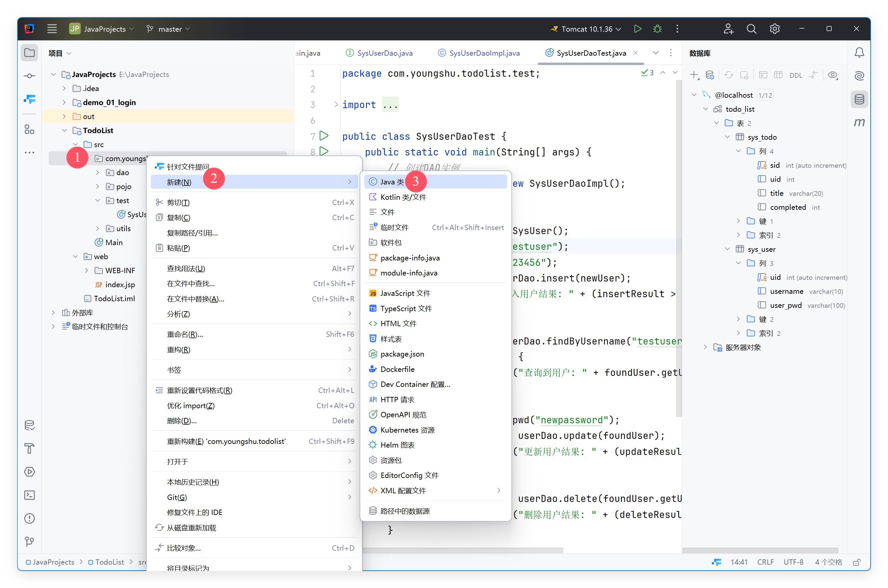Open the DDL editor button

point(796,75)
